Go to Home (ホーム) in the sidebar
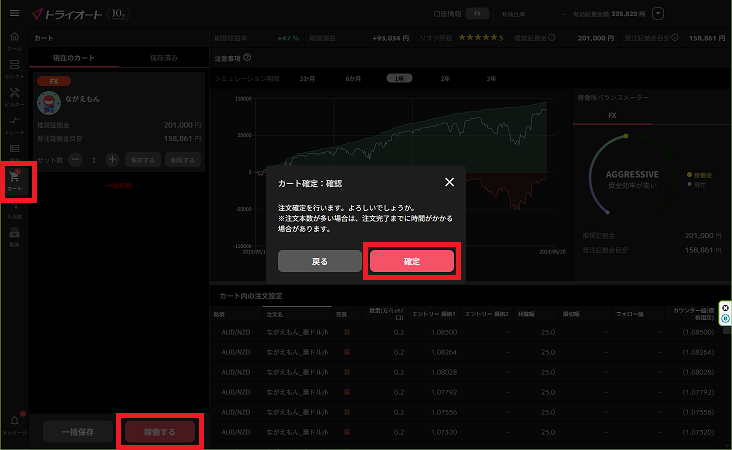 pyautogui.click(x=14, y=41)
